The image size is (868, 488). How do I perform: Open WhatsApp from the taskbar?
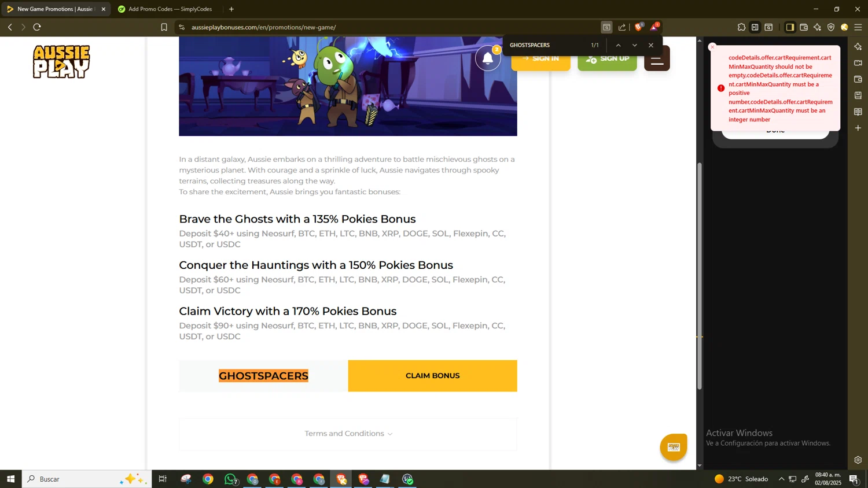point(230,479)
